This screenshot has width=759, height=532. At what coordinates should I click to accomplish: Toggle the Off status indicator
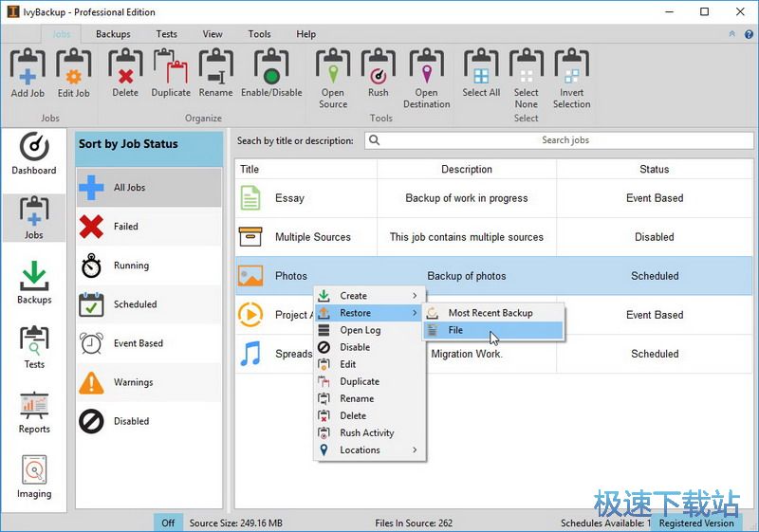tap(168, 523)
